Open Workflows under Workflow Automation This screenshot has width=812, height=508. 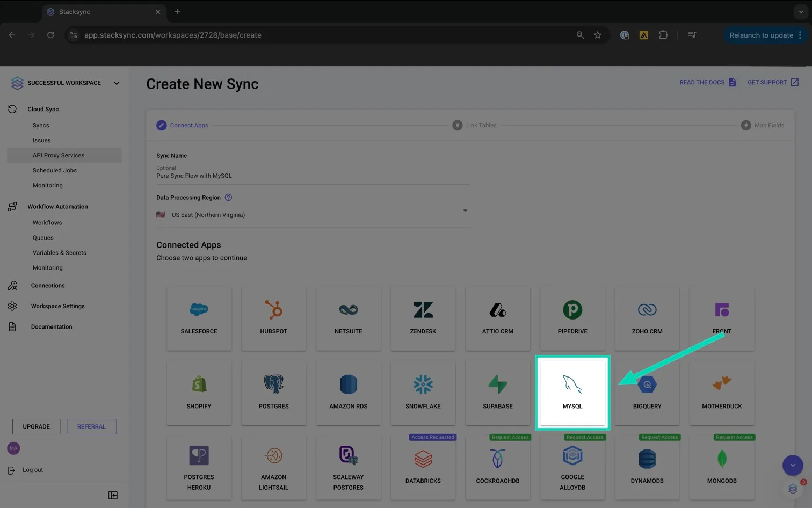(47, 223)
